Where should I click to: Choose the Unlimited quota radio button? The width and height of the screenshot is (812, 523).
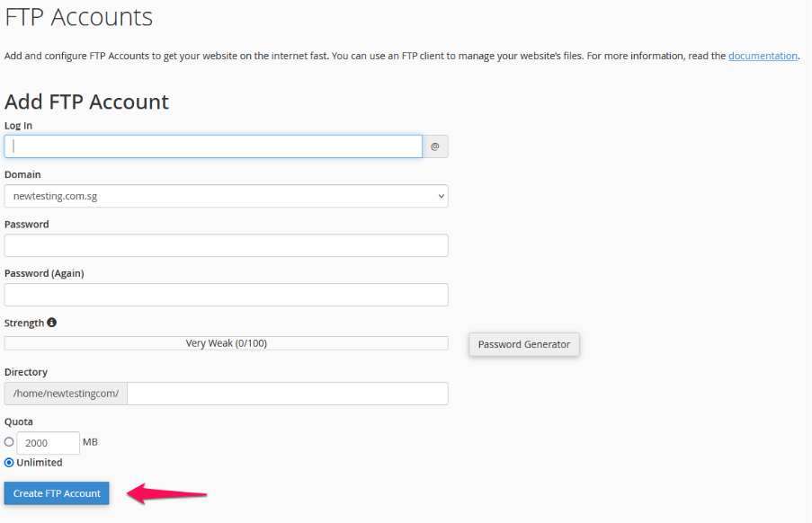pos(9,463)
